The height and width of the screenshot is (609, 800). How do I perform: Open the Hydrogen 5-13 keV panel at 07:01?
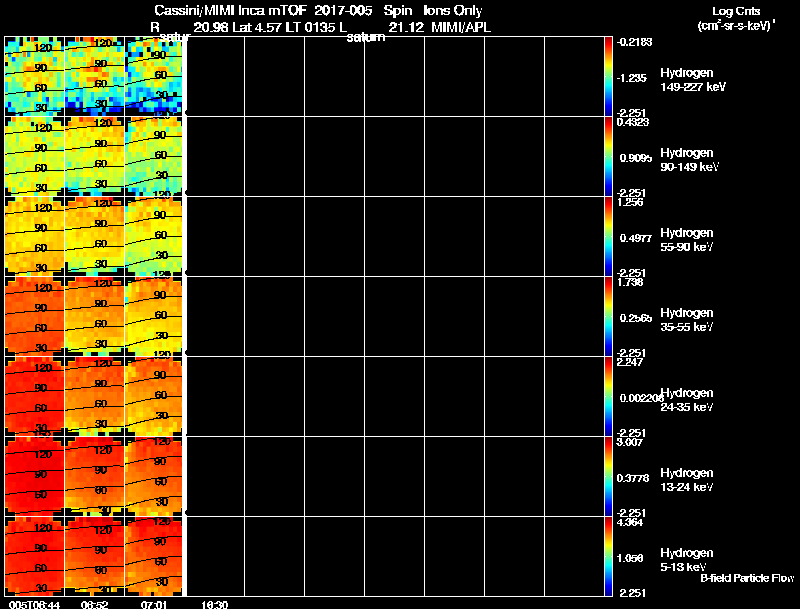(x=154, y=556)
